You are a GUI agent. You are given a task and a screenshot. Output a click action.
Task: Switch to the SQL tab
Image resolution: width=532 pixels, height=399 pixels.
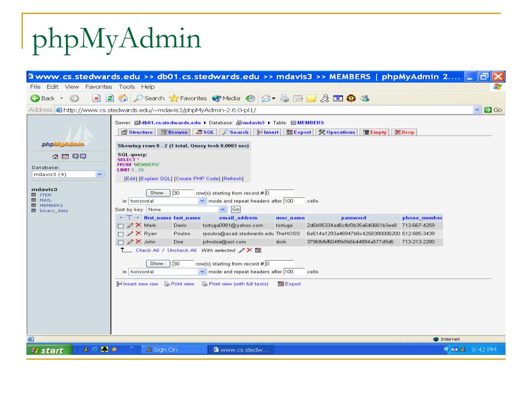205,132
